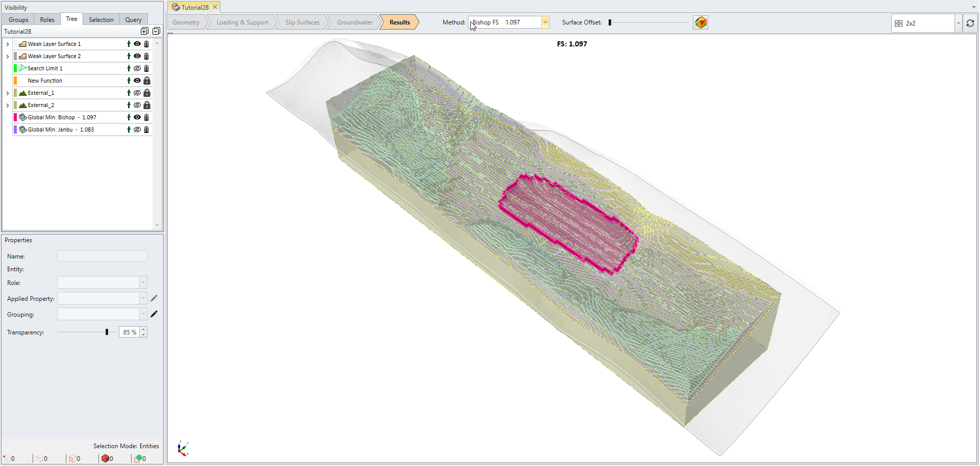Click the Grouping edit pencil icon
980x466 pixels.
[154, 314]
